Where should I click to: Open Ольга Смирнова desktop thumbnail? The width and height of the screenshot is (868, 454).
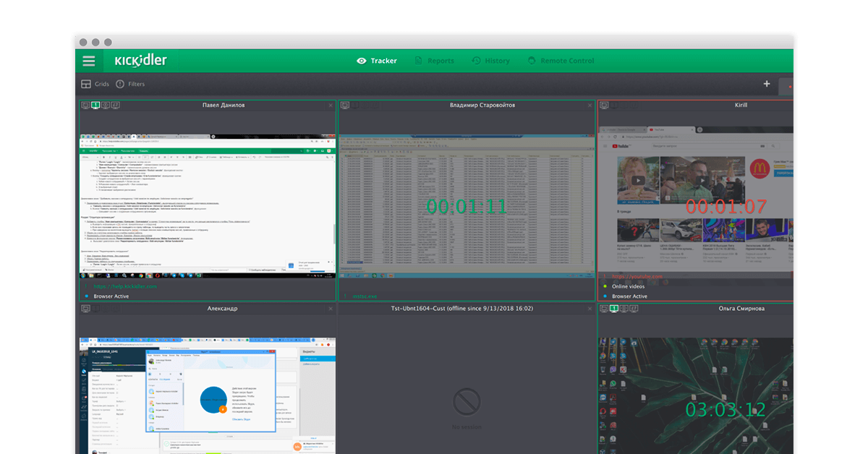tap(696, 396)
